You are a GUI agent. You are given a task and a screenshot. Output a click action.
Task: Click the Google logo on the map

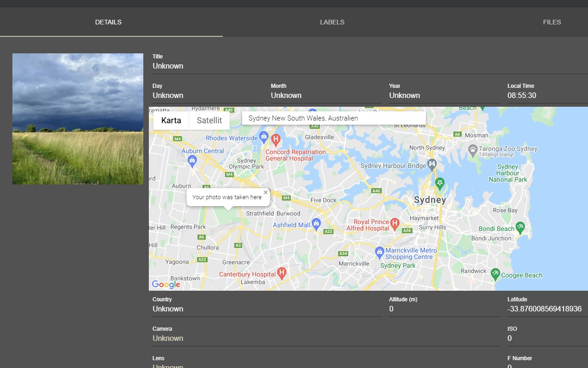coord(165,284)
